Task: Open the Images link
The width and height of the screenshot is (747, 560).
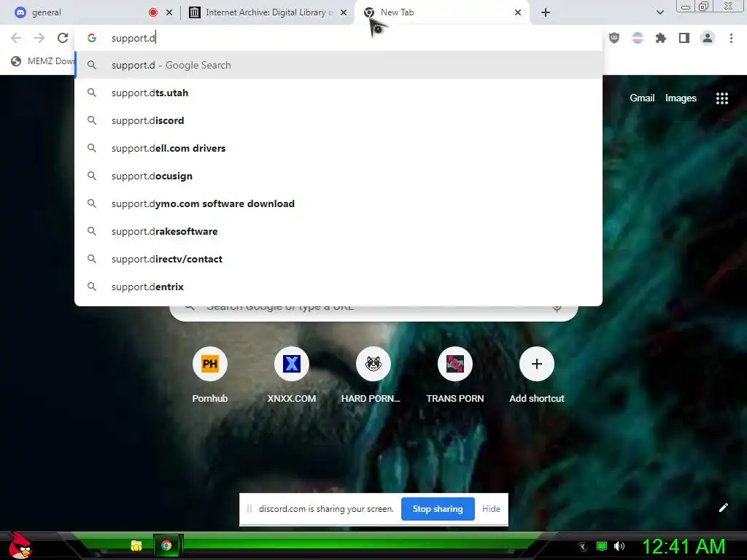Action: [681, 98]
